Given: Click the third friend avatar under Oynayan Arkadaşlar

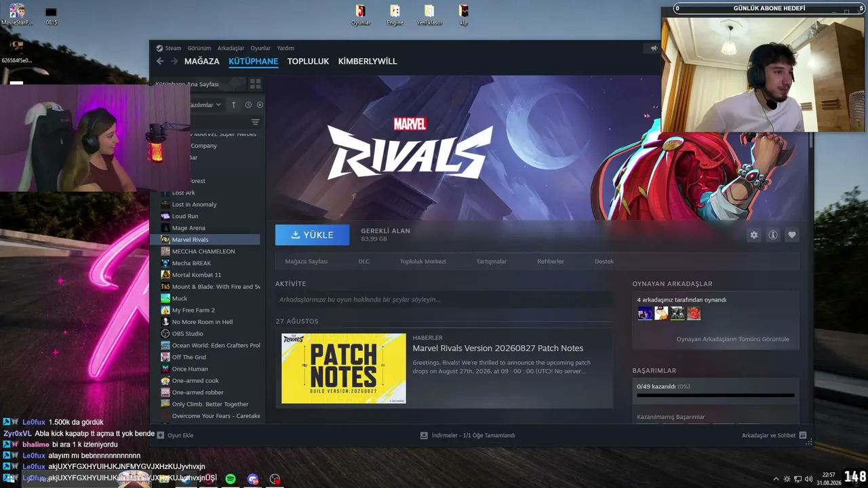Looking at the screenshot, I should tap(677, 313).
